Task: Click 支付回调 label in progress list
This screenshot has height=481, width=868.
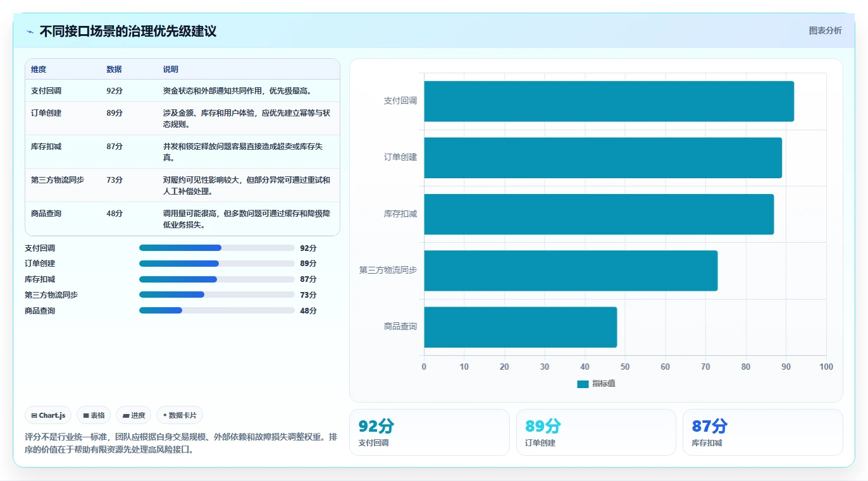Action: [40, 248]
